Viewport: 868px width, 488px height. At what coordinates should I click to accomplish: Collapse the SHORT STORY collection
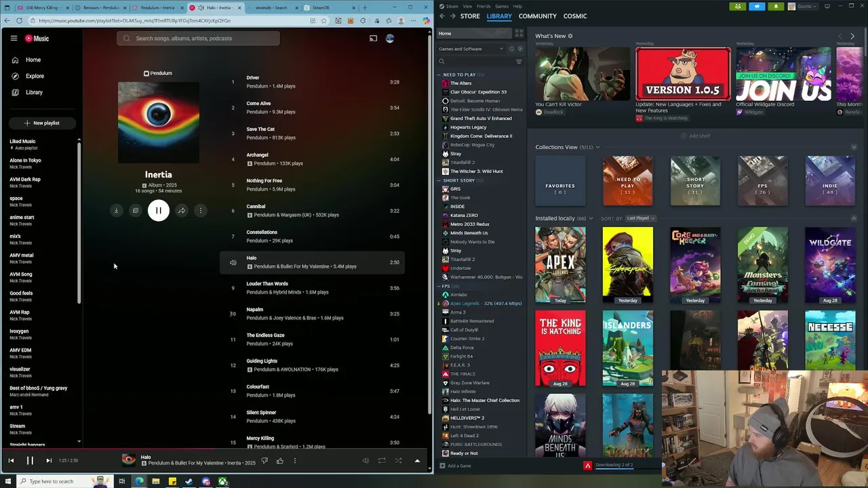click(439, 180)
